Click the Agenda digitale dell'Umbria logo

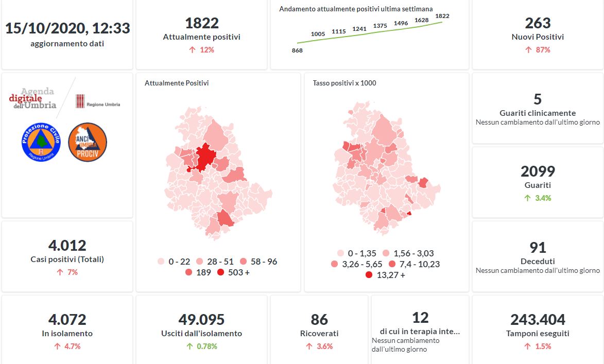33,98
